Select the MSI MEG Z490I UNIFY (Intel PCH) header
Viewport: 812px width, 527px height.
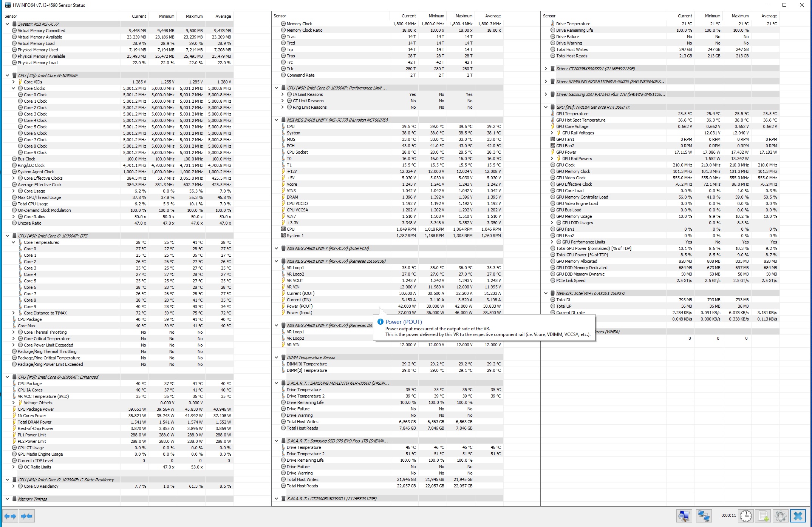click(x=388, y=248)
